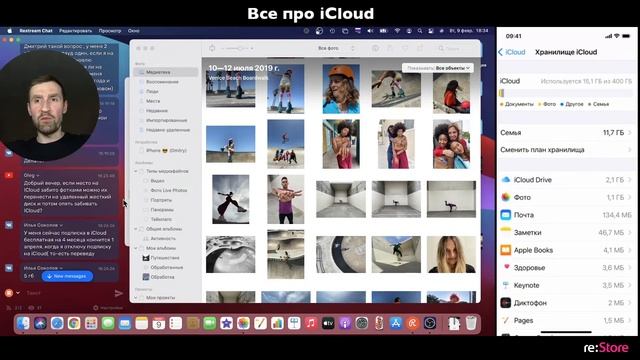
Task: Open the orange helmet woman photo
Action: click(341, 89)
